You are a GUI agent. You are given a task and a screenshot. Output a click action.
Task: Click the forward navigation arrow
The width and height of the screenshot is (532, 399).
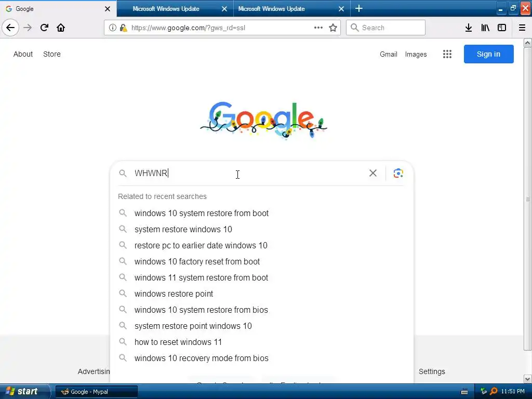point(28,28)
